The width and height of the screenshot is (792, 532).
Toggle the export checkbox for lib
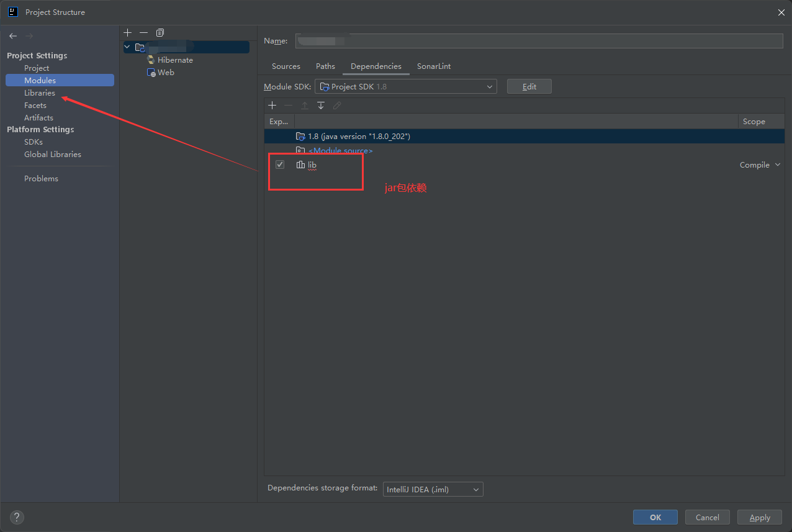point(280,165)
